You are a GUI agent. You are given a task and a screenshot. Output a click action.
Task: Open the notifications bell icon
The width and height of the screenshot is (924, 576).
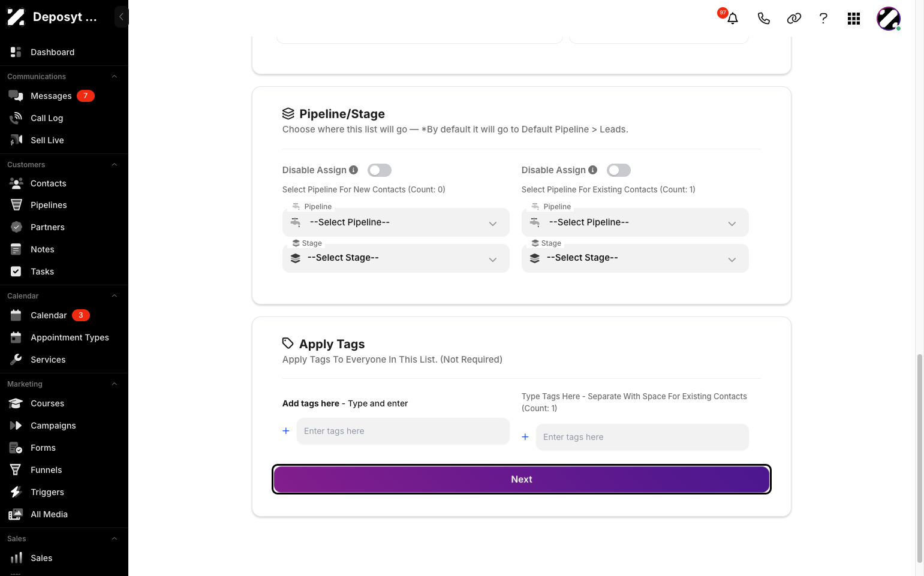coord(732,19)
